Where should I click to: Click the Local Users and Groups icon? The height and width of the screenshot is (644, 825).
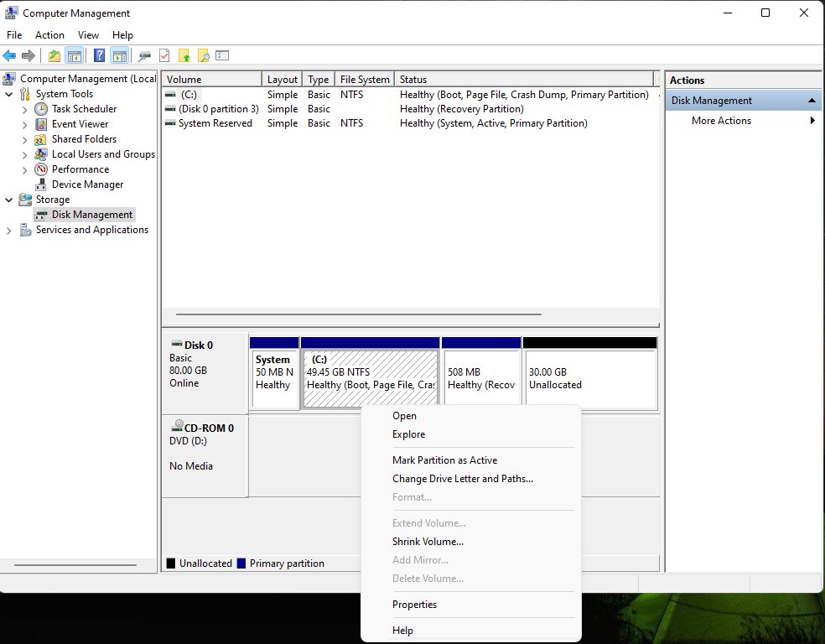click(x=40, y=154)
